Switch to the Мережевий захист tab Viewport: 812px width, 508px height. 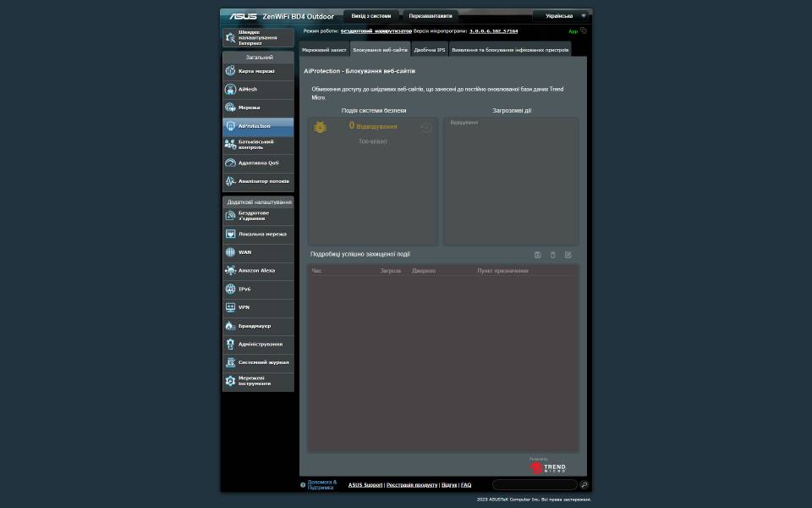324,50
